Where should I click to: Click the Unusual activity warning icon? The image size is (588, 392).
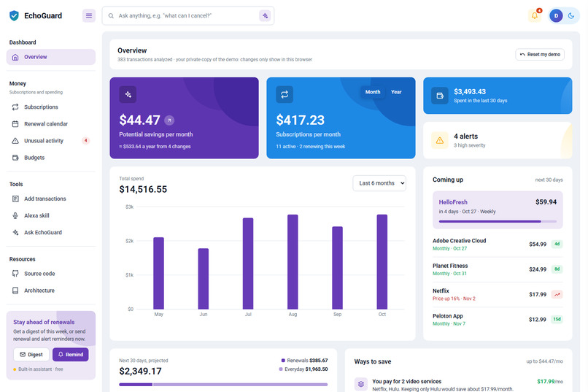[x=15, y=141]
